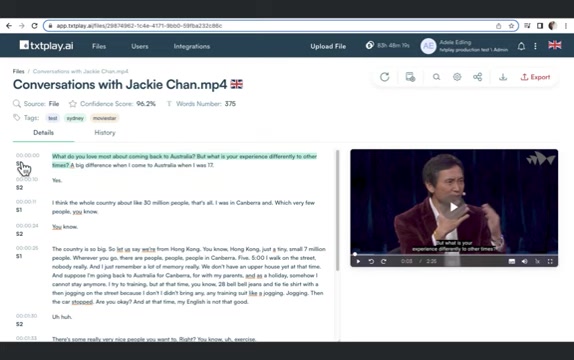Open browser side panel icon
Screen dimensions: 574x360
pos(540,26)
